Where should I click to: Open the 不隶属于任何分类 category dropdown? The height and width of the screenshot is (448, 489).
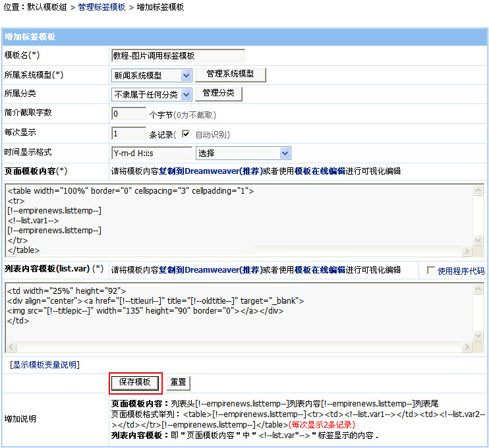pos(152,95)
